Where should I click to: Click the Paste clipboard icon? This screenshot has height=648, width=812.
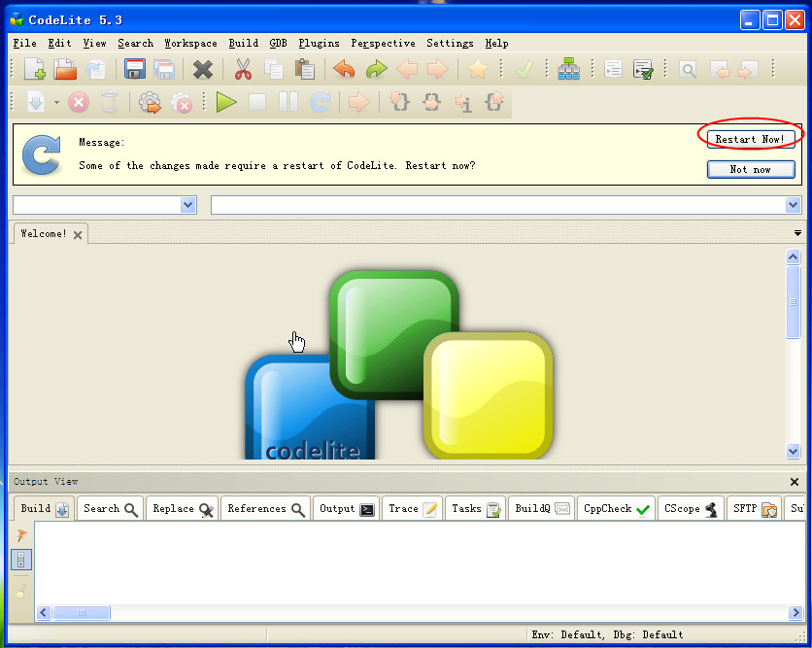click(x=305, y=69)
